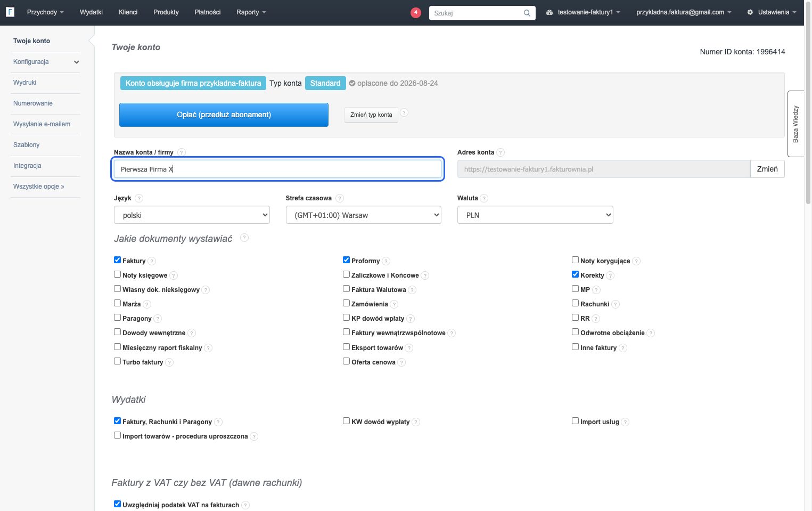Enable the Noty księgowe checkbox
812x511 pixels.
pos(118,274)
